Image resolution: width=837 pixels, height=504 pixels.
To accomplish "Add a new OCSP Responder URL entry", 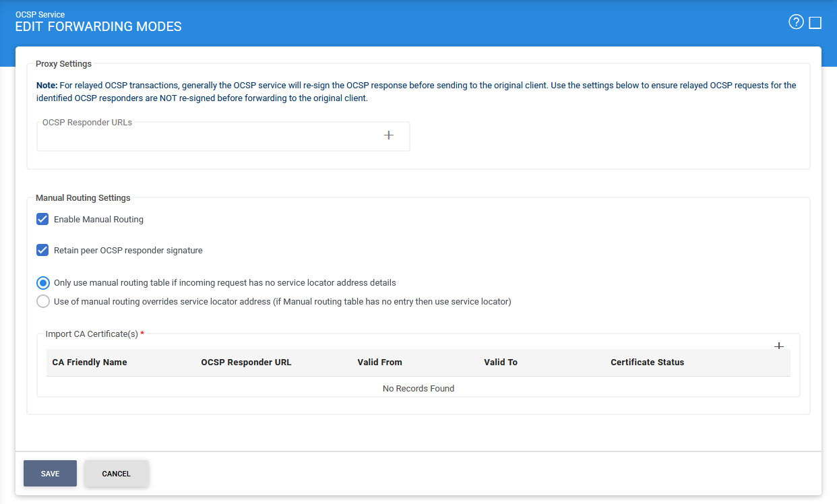I will (x=388, y=135).
